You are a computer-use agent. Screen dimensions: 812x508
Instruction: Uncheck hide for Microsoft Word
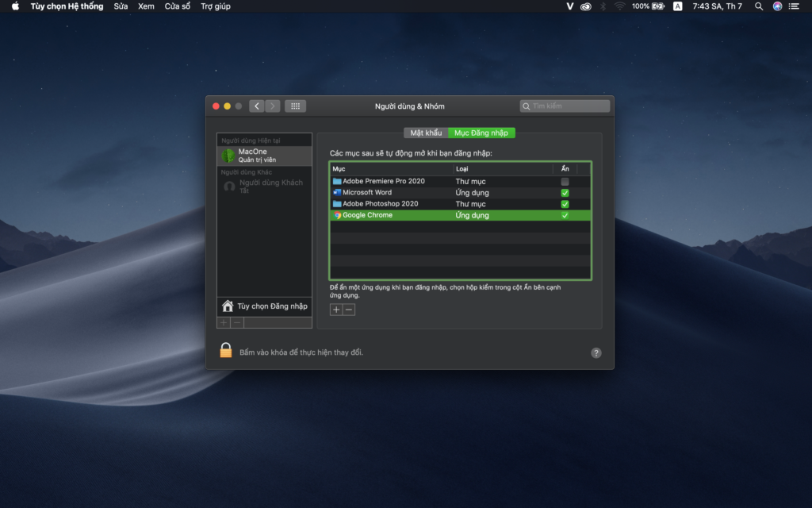coord(565,193)
